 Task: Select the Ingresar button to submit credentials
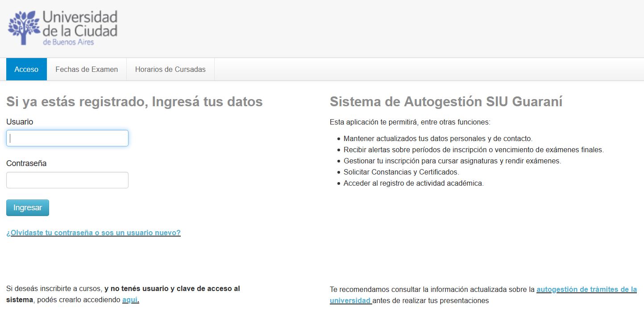(x=27, y=207)
